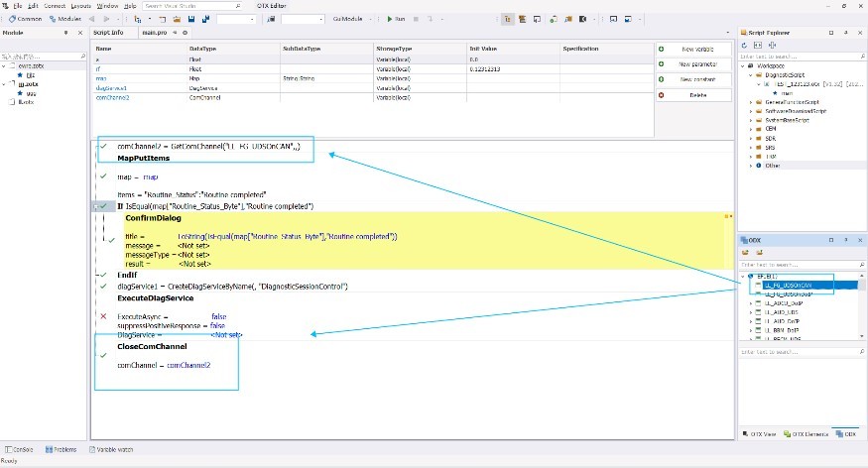Image resolution: width=868 pixels, height=468 pixels.
Task: Click the single Save floppy icon
Action: point(191,19)
